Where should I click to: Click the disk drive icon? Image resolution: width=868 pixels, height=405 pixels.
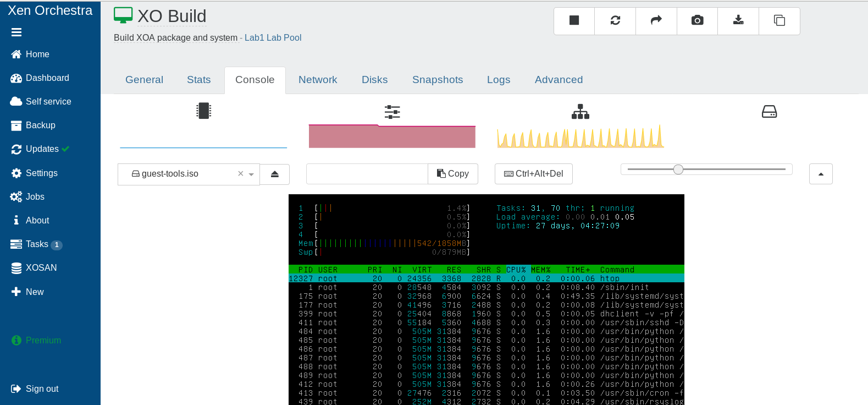point(769,112)
